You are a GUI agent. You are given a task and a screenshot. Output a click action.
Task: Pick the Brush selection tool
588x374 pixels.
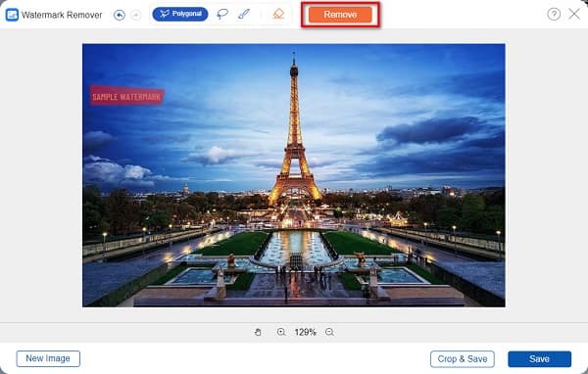tap(244, 15)
